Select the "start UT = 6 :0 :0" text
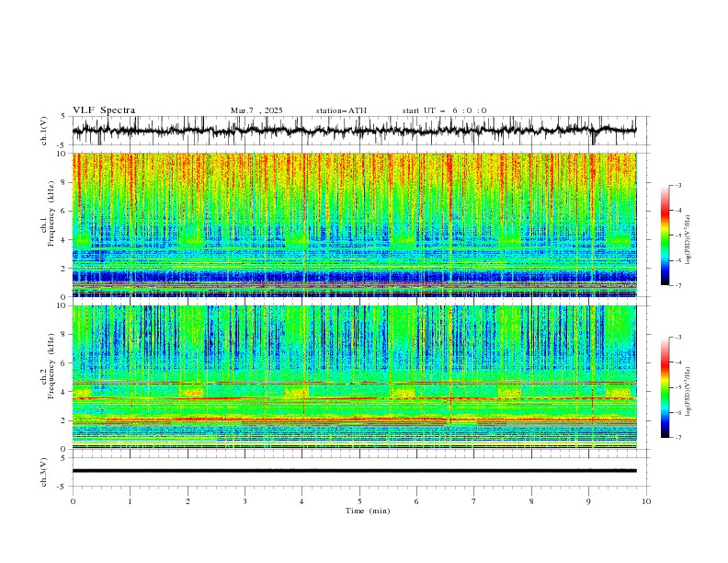 tap(444, 110)
